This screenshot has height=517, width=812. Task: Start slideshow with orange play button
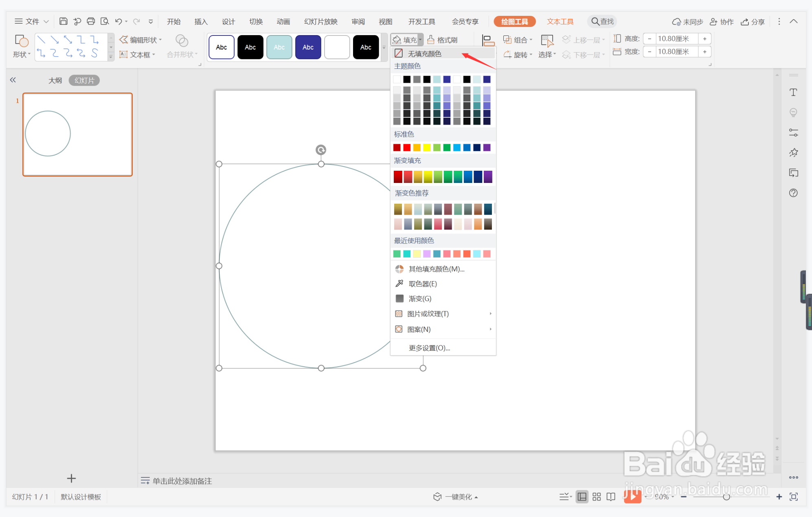[632, 496]
